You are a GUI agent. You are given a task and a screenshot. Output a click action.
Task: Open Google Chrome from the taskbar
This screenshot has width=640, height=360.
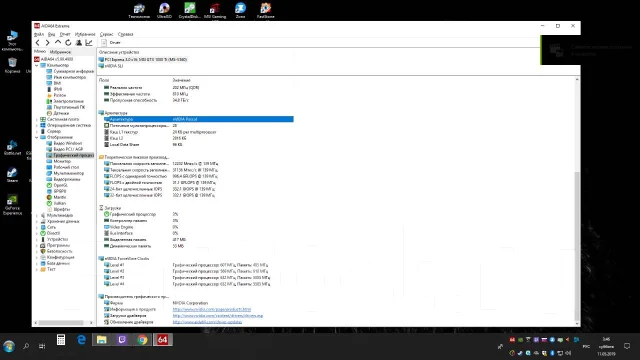pos(142,340)
